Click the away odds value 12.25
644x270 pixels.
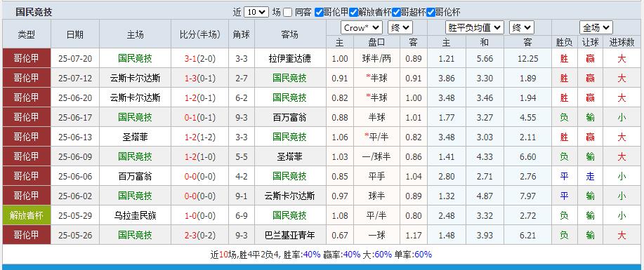pyautogui.click(x=527, y=58)
